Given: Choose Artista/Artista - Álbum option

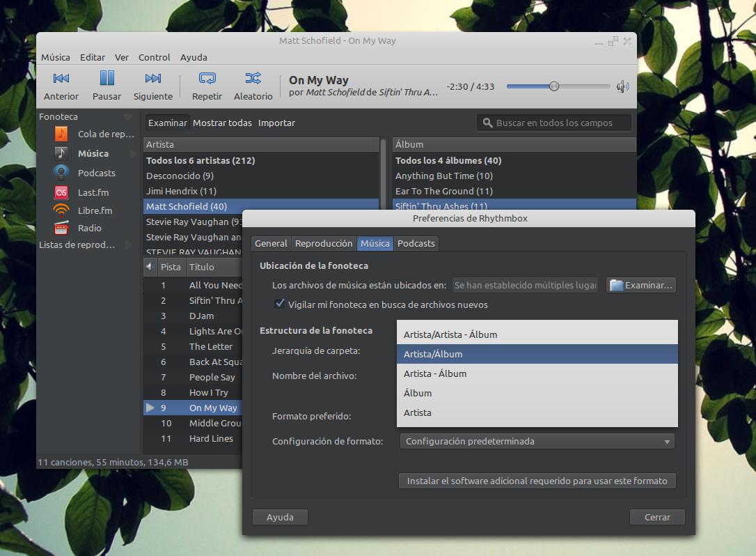Looking at the screenshot, I should [537, 334].
